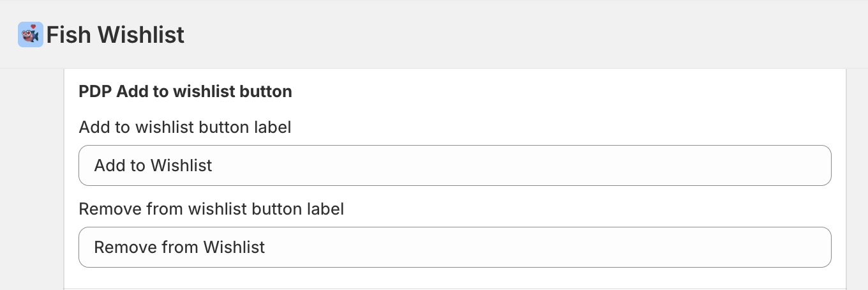The width and height of the screenshot is (868, 290).
Task: Place cursor in 'Remove from Wishlist' text value
Action: pyautogui.click(x=179, y=247)
